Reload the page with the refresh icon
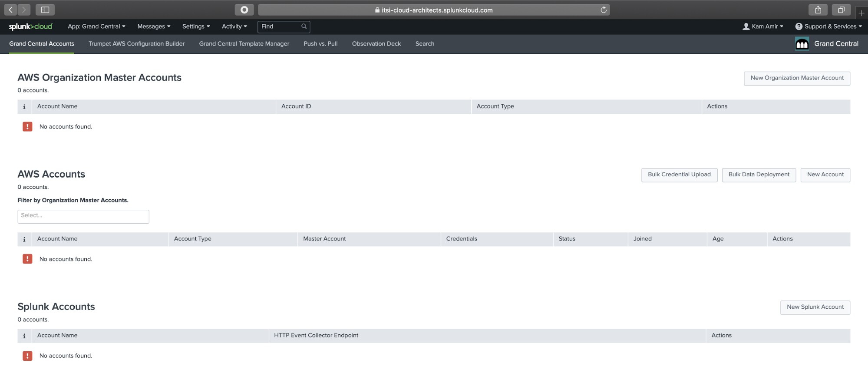 coord(603,10)
